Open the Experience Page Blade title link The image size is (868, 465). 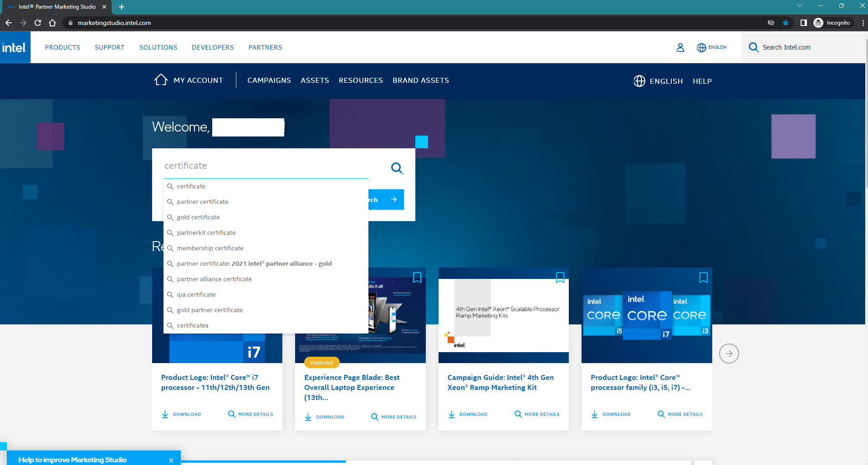[352, 387]
